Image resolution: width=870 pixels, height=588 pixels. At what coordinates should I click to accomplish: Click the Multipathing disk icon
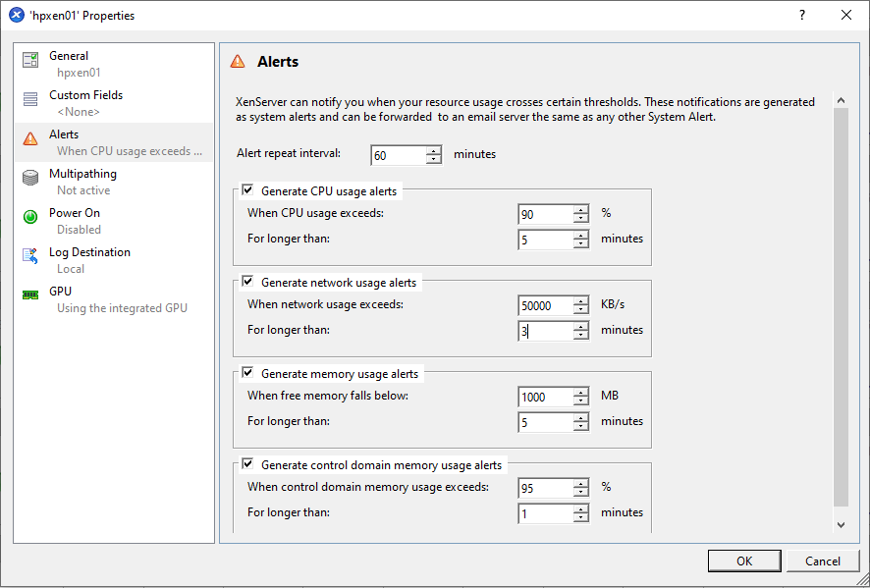click(x=31, y=179)
